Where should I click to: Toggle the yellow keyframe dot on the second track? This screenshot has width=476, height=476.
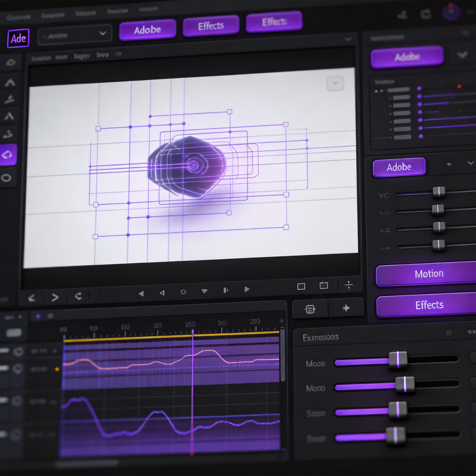(x=57, y=369)
